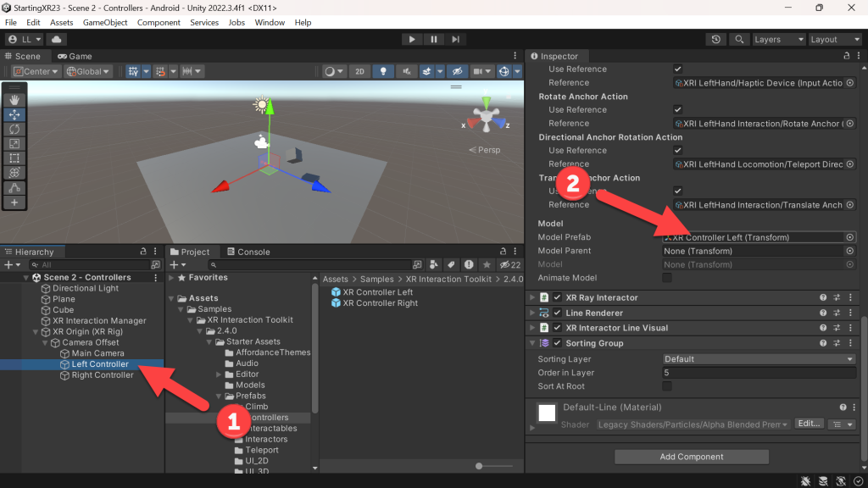Open the GameObject menu
The image size is (868, 488).
[x=105, y=23]
